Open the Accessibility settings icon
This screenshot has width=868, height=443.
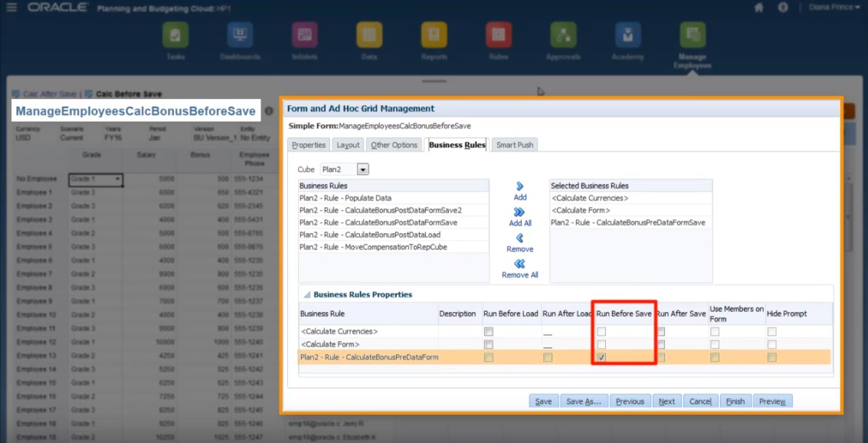pos(783,7)
